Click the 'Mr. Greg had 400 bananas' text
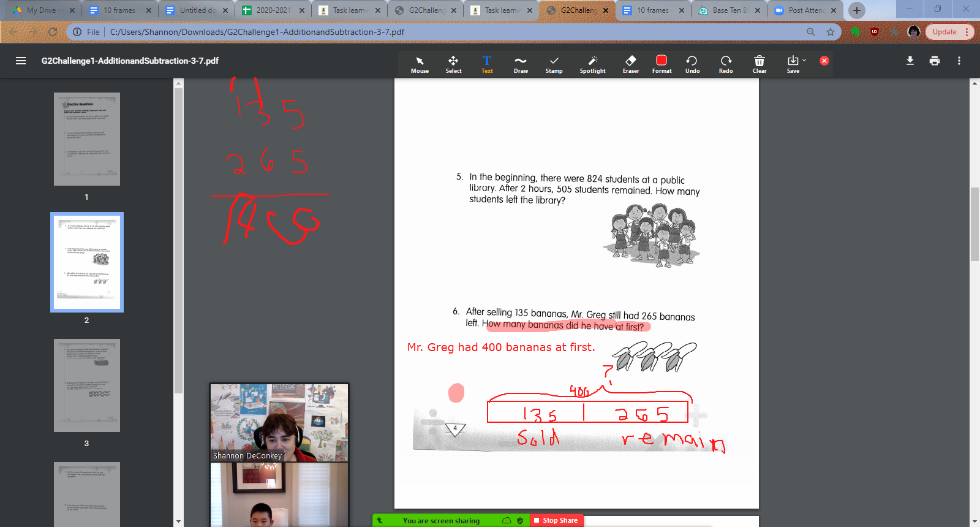Image resolution: width=980 pixels, height=527 pixels. pos(501,347)
